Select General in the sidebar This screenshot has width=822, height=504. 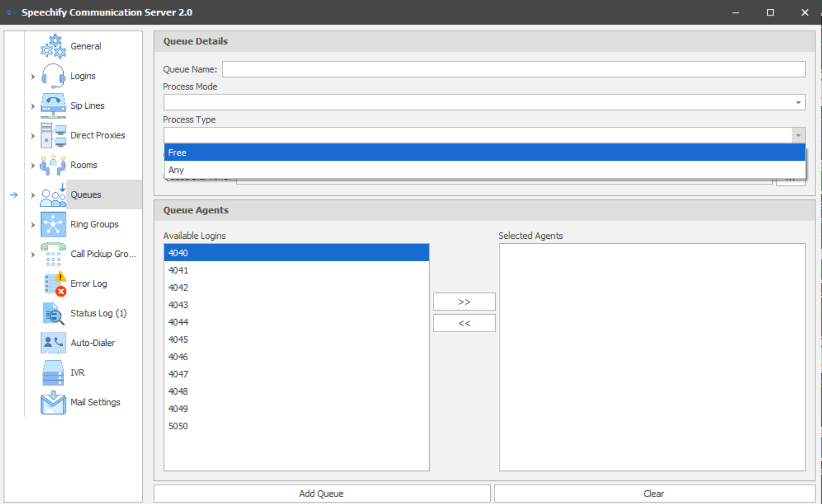(86, 46)
